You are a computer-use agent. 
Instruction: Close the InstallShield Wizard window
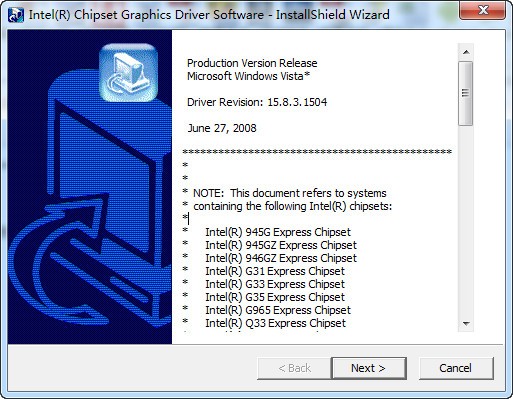coord(483,10)
